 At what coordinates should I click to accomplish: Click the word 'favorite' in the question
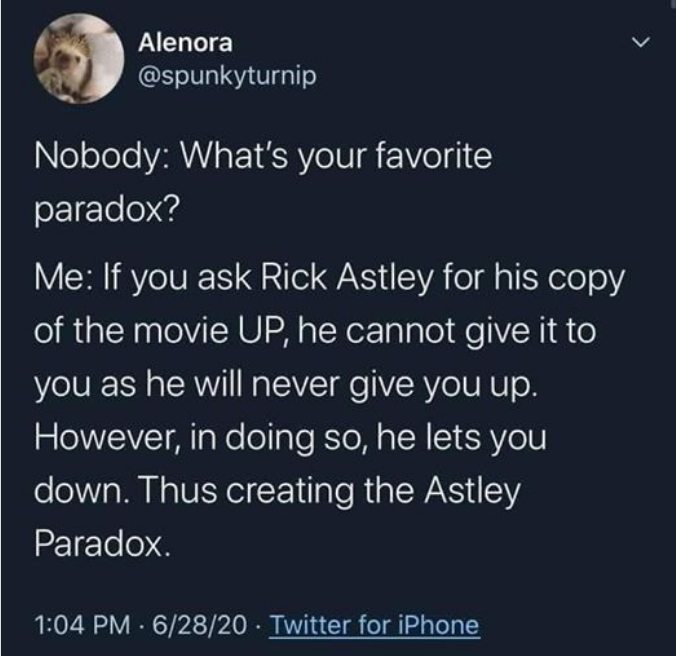pos(434,156)
